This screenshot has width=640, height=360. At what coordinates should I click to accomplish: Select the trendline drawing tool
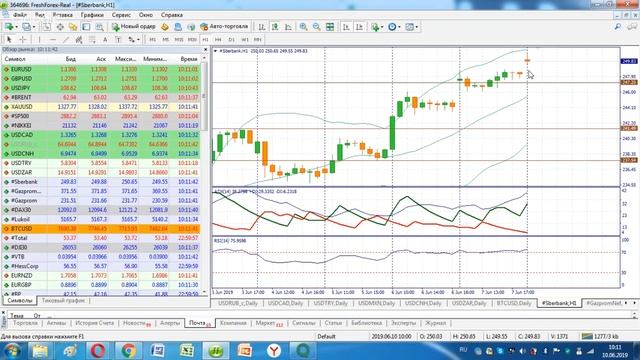click(66, 40)
